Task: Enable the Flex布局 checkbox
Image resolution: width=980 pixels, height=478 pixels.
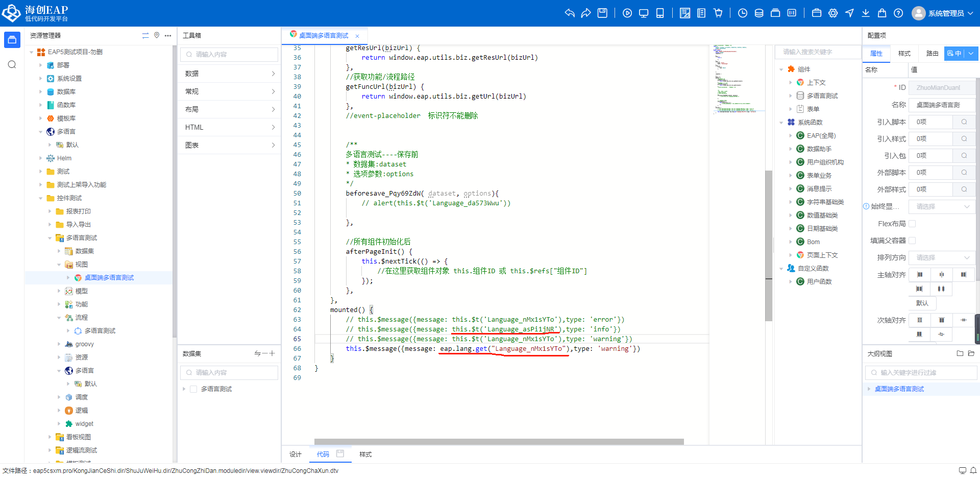Action: pos(912,224)
